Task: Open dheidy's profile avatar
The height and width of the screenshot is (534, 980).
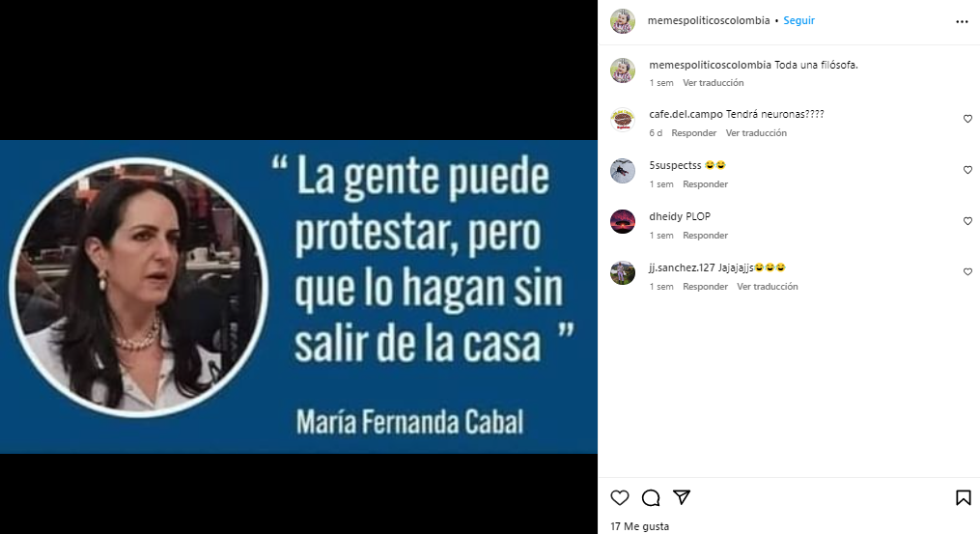Action: coord(623,222)
